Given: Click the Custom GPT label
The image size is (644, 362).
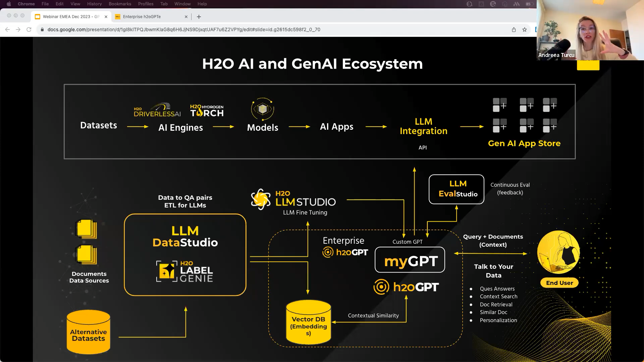Looking at the screenshot, I should (408, 242).
